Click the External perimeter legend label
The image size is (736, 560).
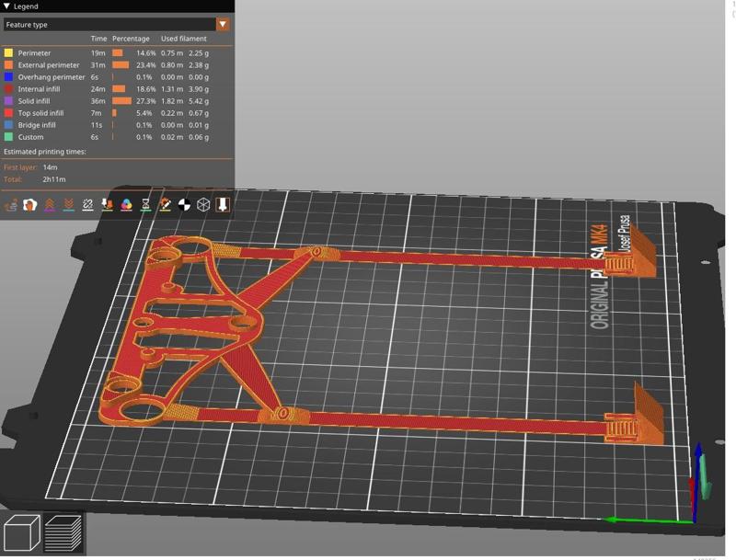49,65
